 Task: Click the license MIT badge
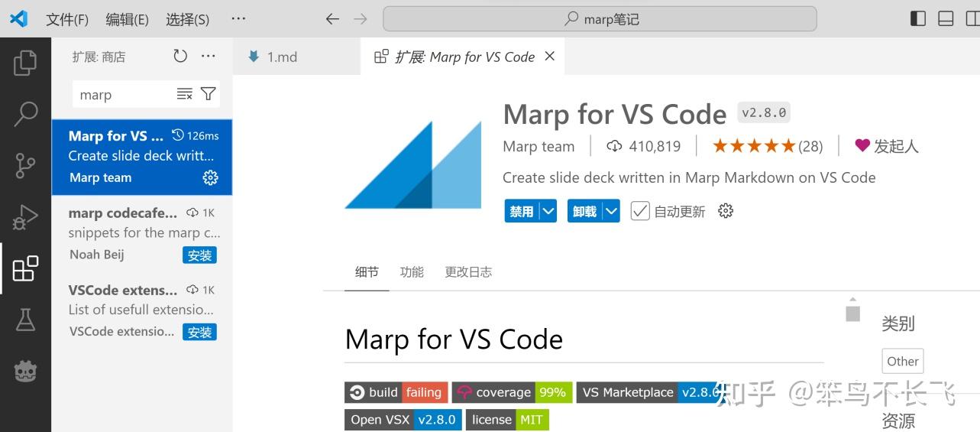(507, 420)
